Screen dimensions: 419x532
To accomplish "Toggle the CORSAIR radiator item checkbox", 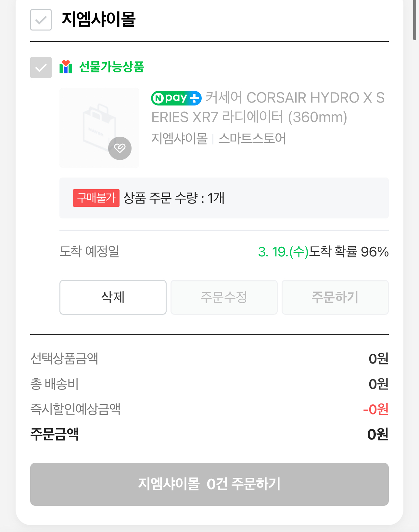I will [x=41, y=68].
